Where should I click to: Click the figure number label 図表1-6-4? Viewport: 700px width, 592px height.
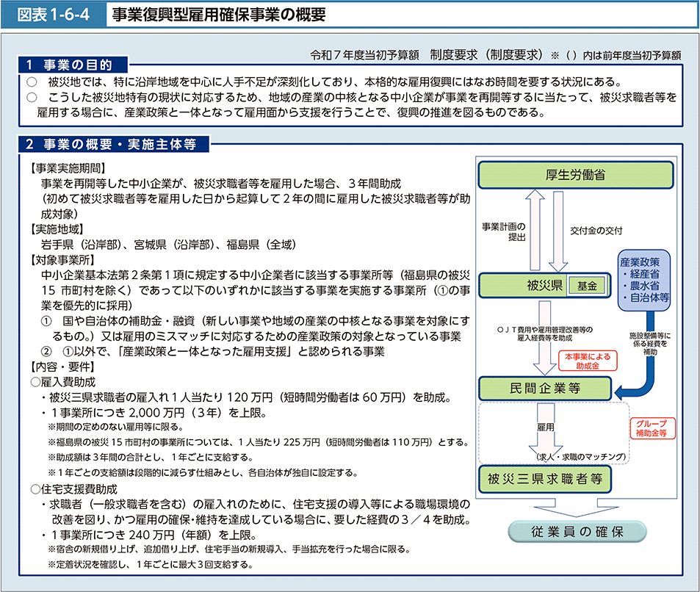click(x=53, y=15)
